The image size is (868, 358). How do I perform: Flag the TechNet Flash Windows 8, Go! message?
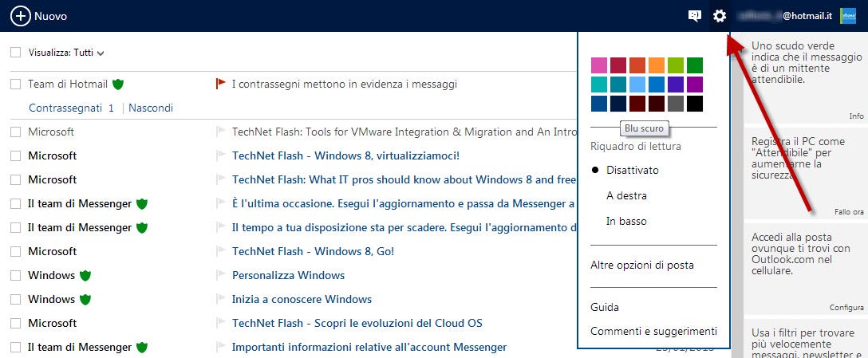pyautogui.click(x=221, y=252)
